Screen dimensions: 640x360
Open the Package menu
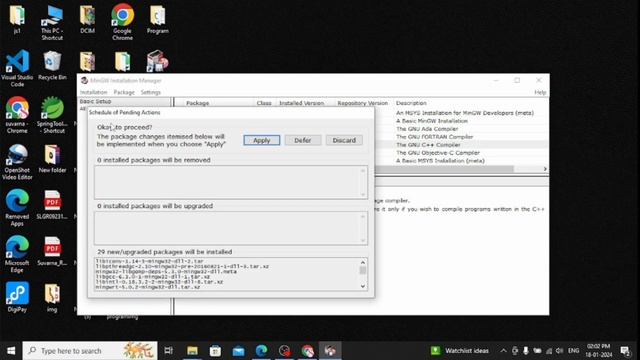coord(124,92)
